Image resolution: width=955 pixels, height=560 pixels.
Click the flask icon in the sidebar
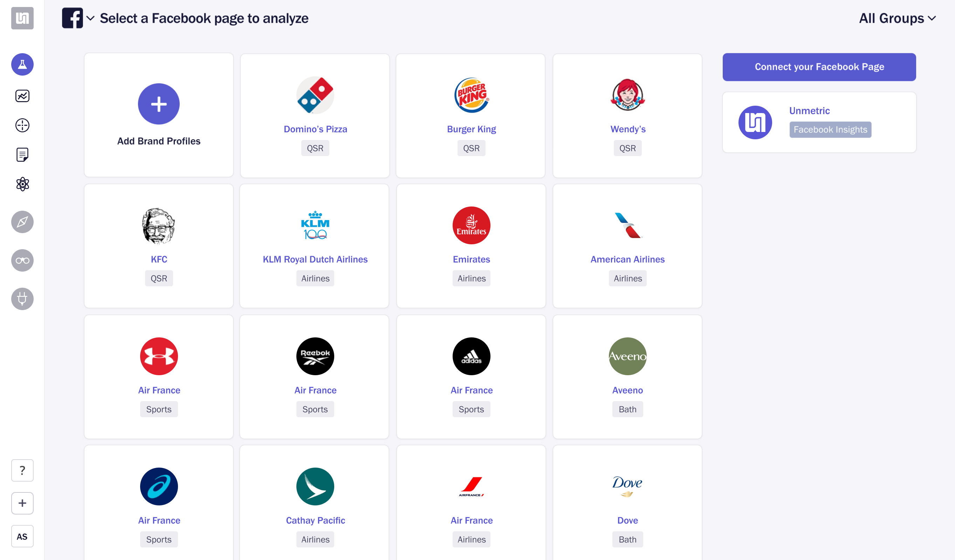(x=22, y=64)
